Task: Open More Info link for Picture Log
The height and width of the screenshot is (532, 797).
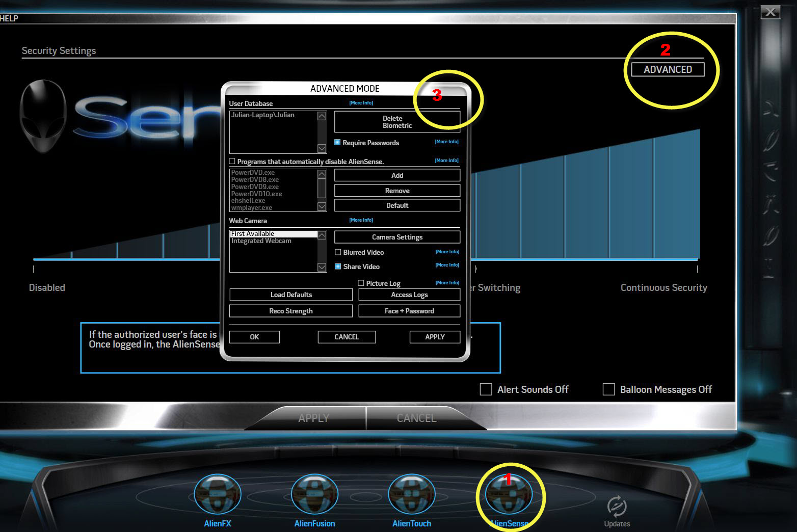Action: (x=447, y=283)
